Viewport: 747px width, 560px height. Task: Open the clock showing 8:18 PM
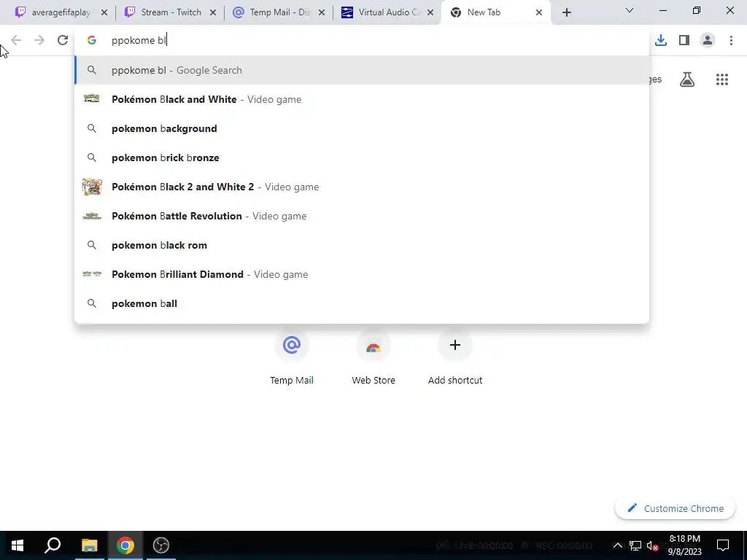click(x=684, y=545)
